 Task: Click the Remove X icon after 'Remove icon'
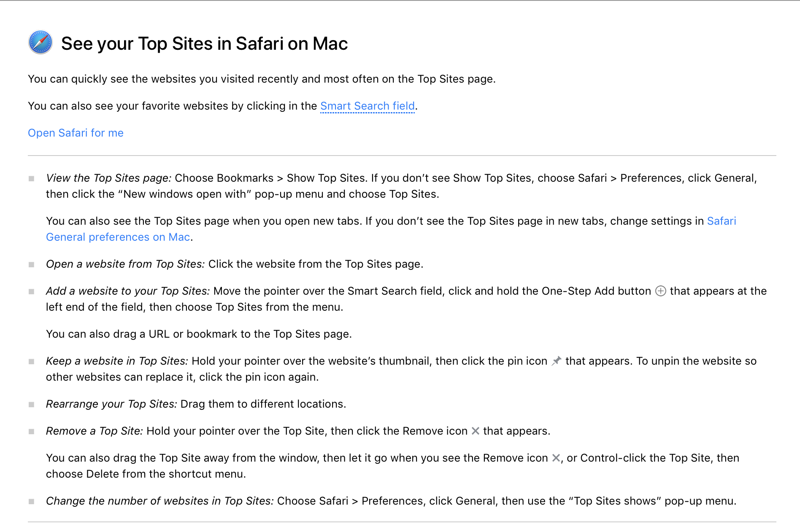pos(475,431)
